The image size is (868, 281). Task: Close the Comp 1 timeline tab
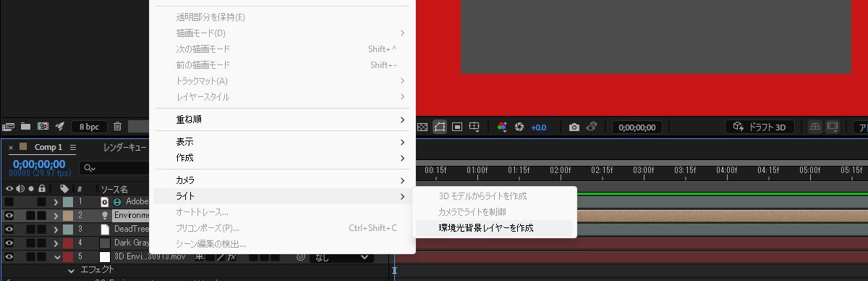(11, 148)
